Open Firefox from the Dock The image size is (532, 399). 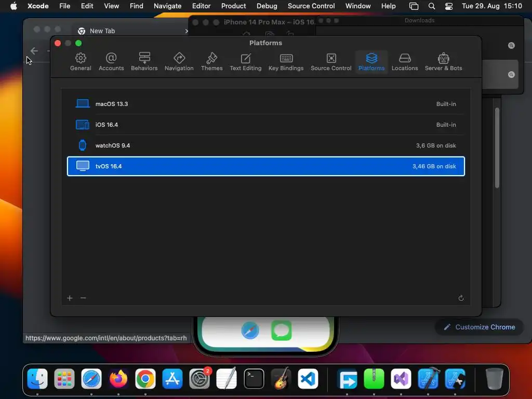coord(118,379)
